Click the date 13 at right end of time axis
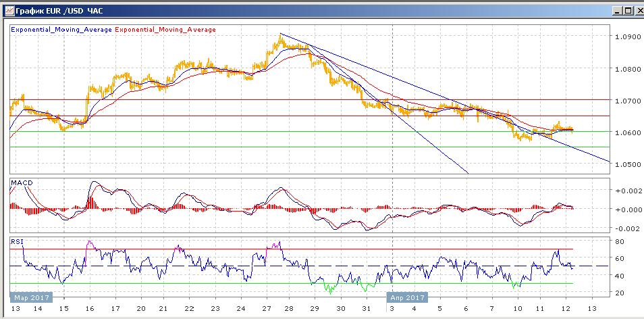Screen dimensions: 644x319 pyautogui.click(x=593, y=308)
